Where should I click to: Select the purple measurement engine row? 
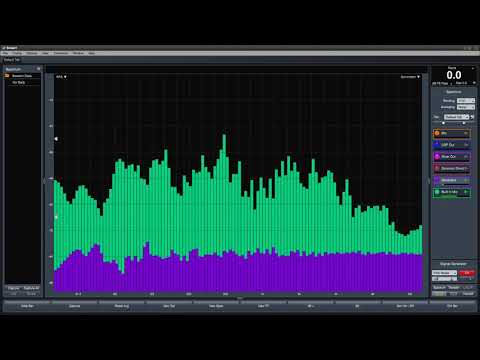click(452, 180)
